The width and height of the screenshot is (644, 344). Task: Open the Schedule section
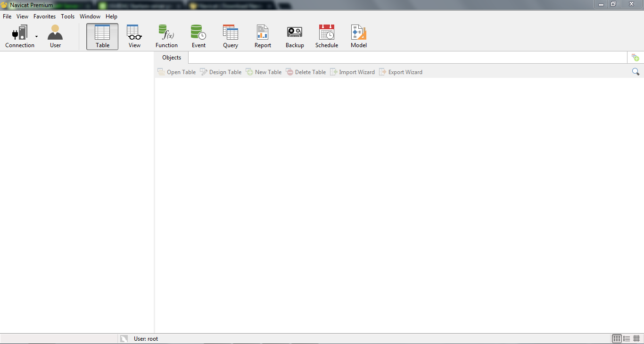327,37
